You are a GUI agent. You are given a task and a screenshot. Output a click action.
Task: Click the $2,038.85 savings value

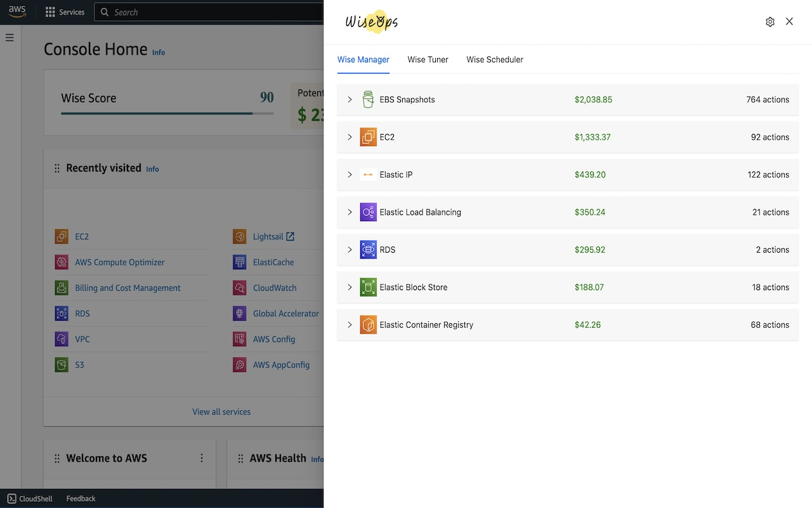[x=593, y=100]
